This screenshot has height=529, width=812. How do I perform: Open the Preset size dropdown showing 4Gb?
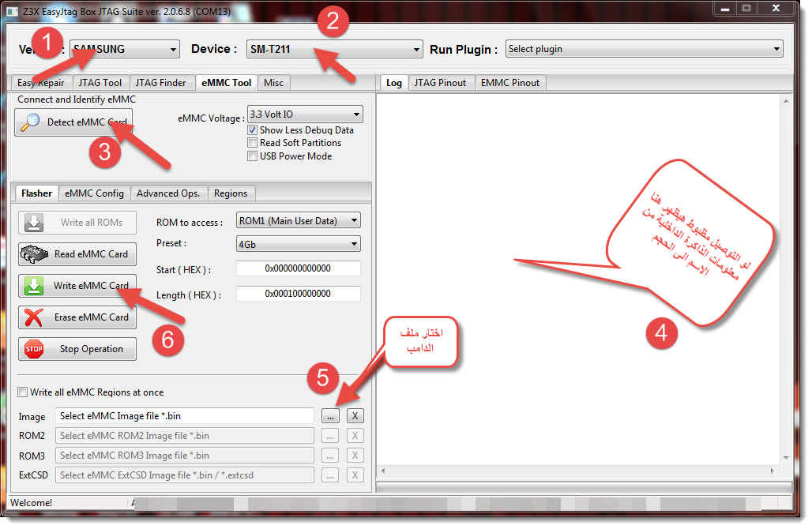click(298, 244)
